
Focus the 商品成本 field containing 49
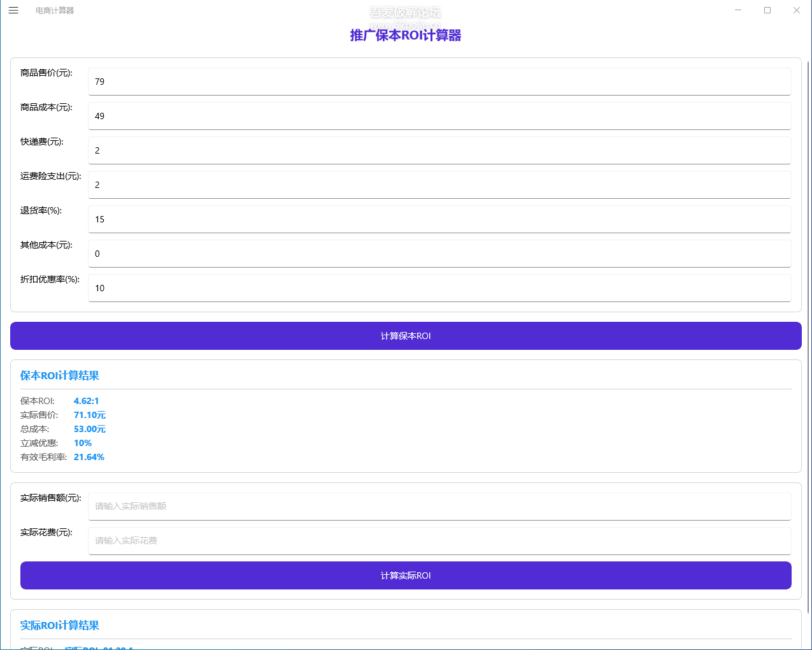pos(439,116)
